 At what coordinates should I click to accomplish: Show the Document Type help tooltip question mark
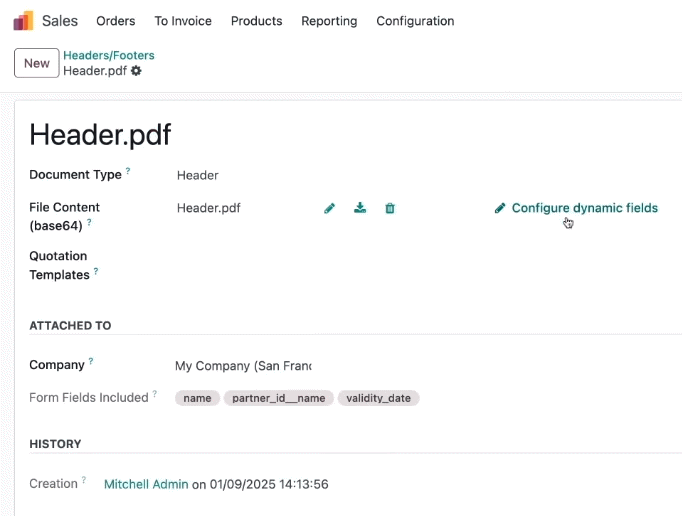128,171
